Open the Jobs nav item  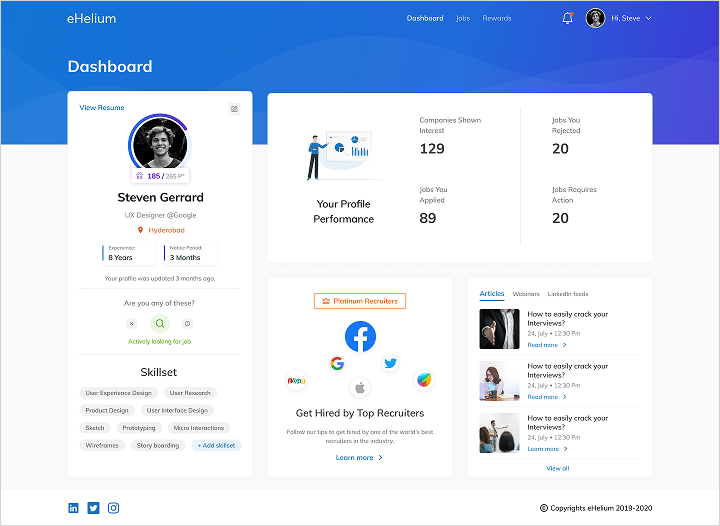tap(462, 18)
